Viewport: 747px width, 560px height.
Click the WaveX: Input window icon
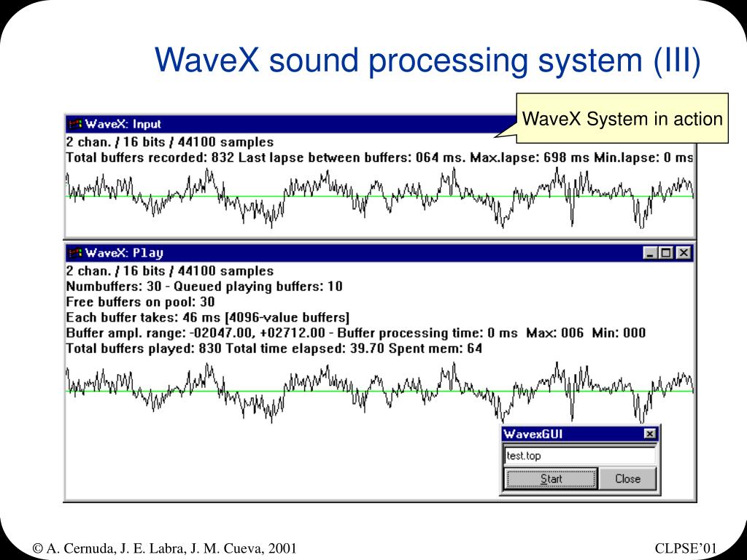(75, 124)
